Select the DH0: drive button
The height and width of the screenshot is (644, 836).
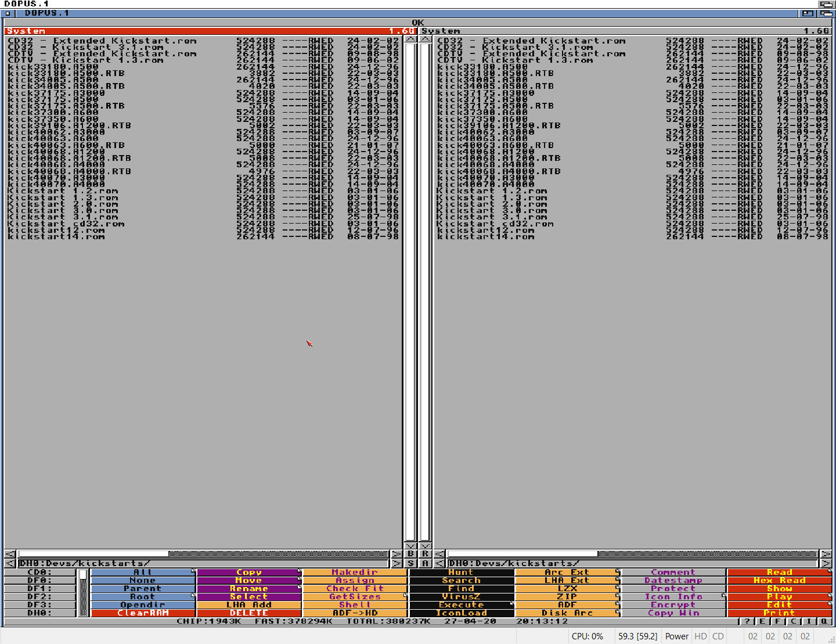pos(40,613)
